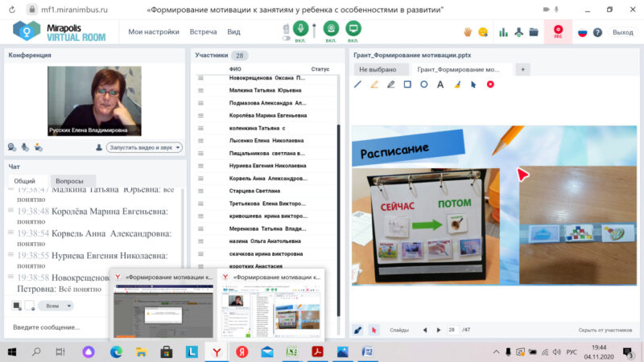Screen dimensions: 644x362
Task: Click the white chat background square icon
Action: (30, 306)
